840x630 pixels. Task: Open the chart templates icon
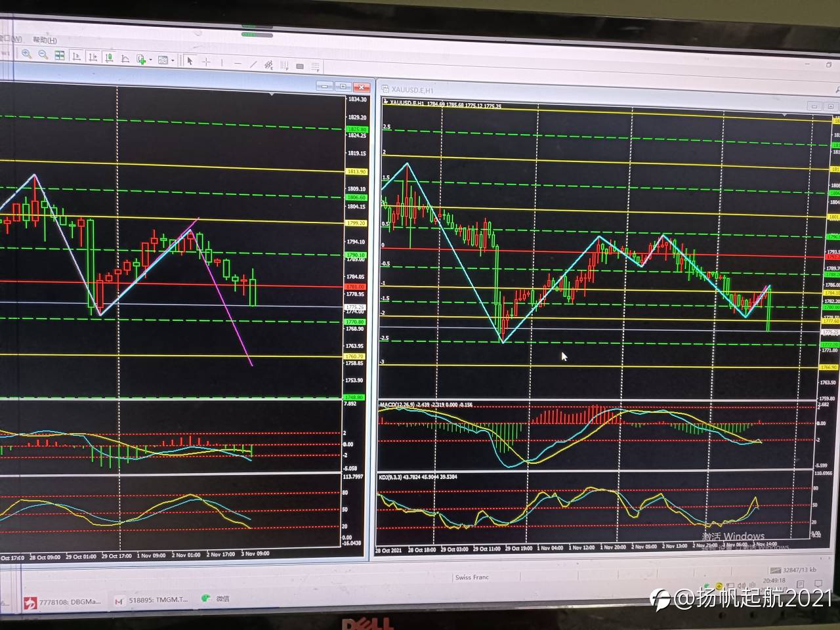163,60
